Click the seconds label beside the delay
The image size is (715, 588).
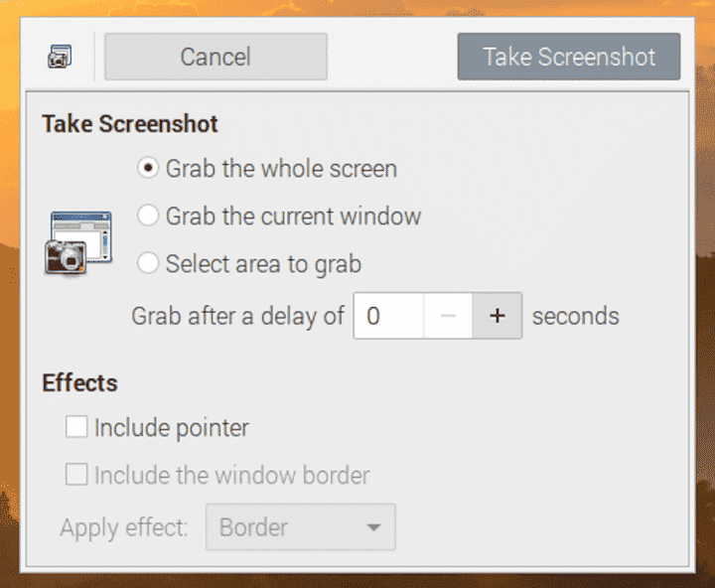click(x=575, y=317)
